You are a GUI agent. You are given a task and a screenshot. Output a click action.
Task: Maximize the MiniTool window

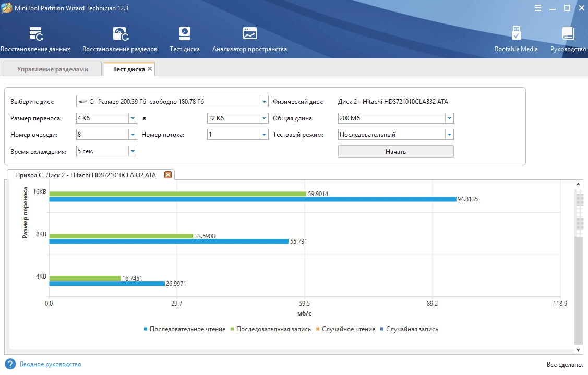click(x=567, y=8)
